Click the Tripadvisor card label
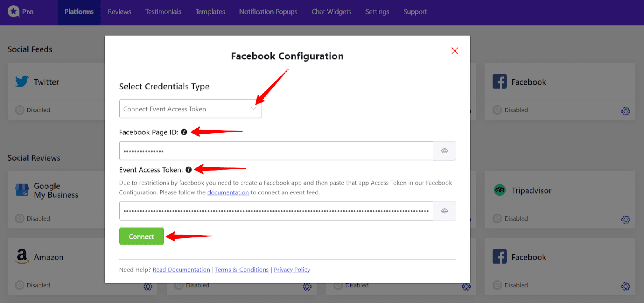 click(x=531, y=191)
